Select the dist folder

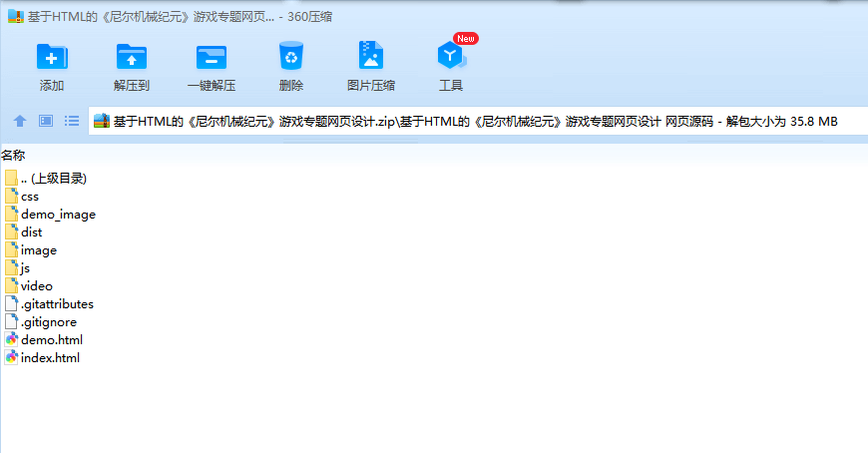[x=24, y=232]
